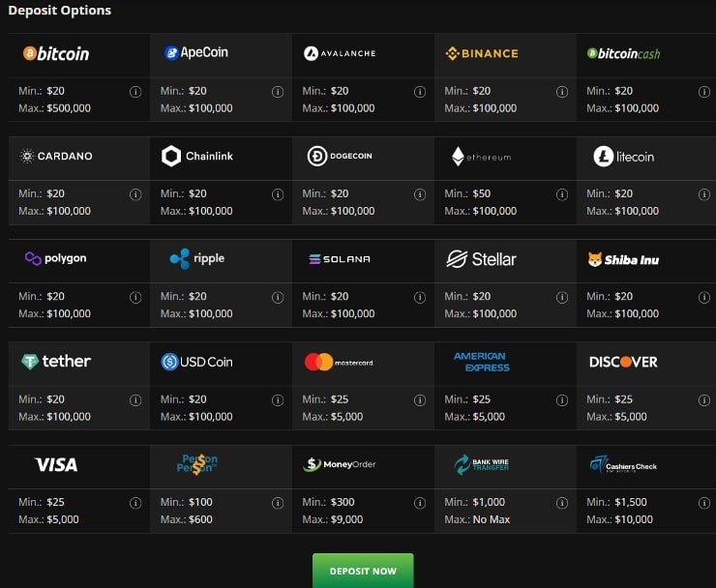Click the Shiba Inu logo
716x588 pixels.
point(623,259)
